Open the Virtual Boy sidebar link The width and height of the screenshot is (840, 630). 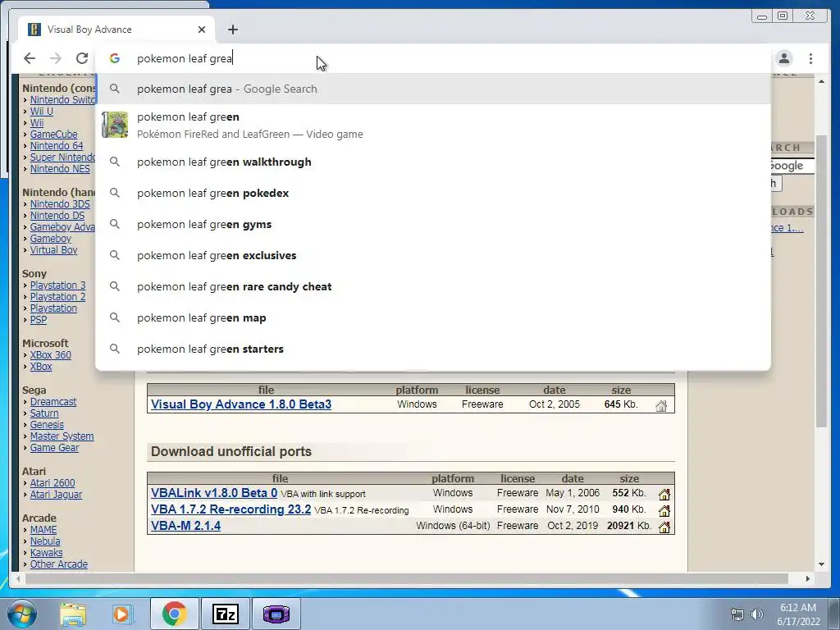coord(53,250)
